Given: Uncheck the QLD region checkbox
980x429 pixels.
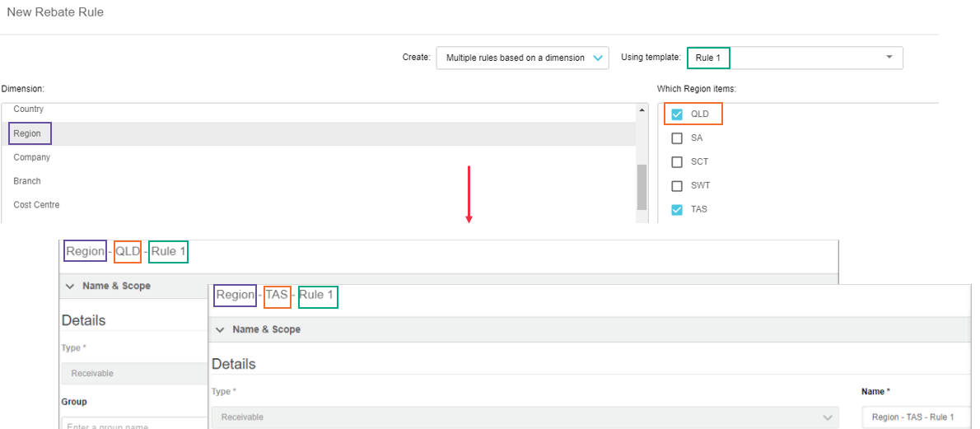Looking at the screenshot, I should click(676, 114).
